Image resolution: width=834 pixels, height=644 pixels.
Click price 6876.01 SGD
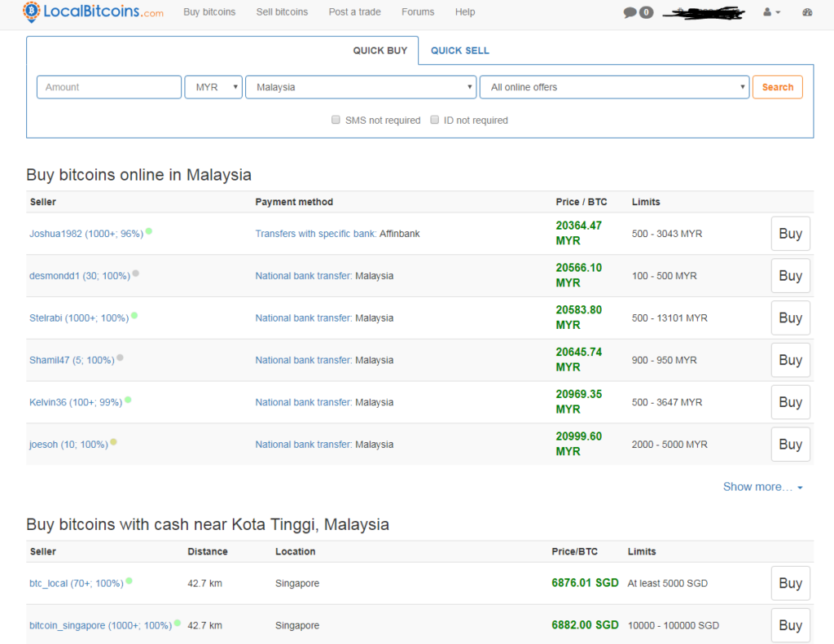pyautogui.click(x=585, y=583)
